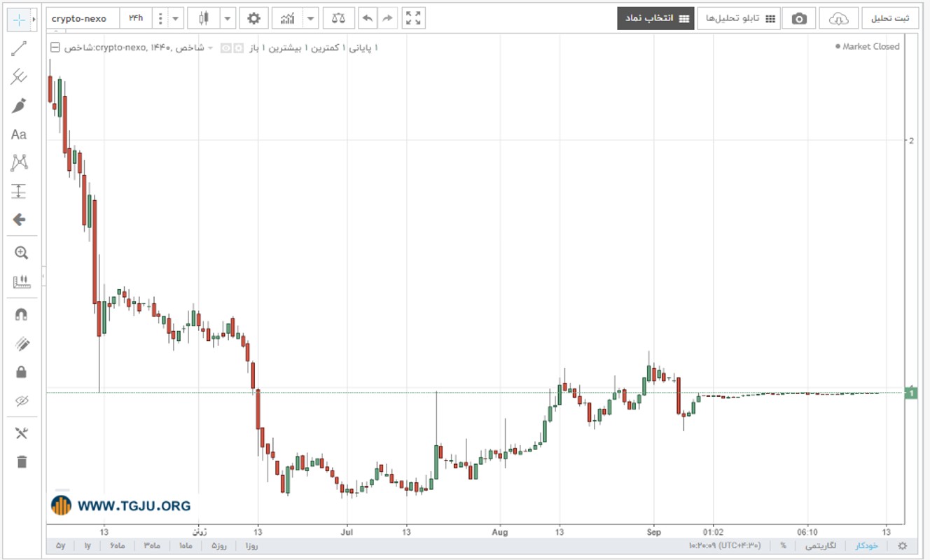Viewport: 930px width, 560px height.
Task: Click the magnifier zoom-in tool
Action: [21, 253]
